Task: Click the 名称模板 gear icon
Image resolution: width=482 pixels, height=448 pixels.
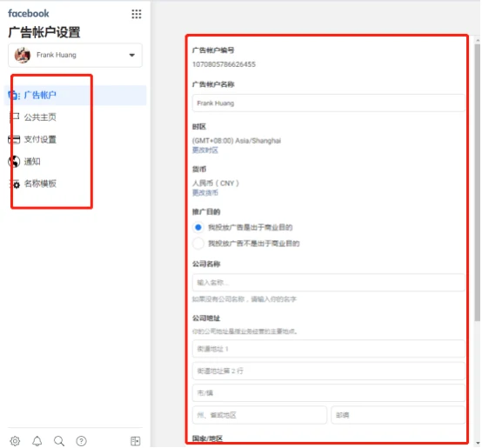Action: click(15, 184)
